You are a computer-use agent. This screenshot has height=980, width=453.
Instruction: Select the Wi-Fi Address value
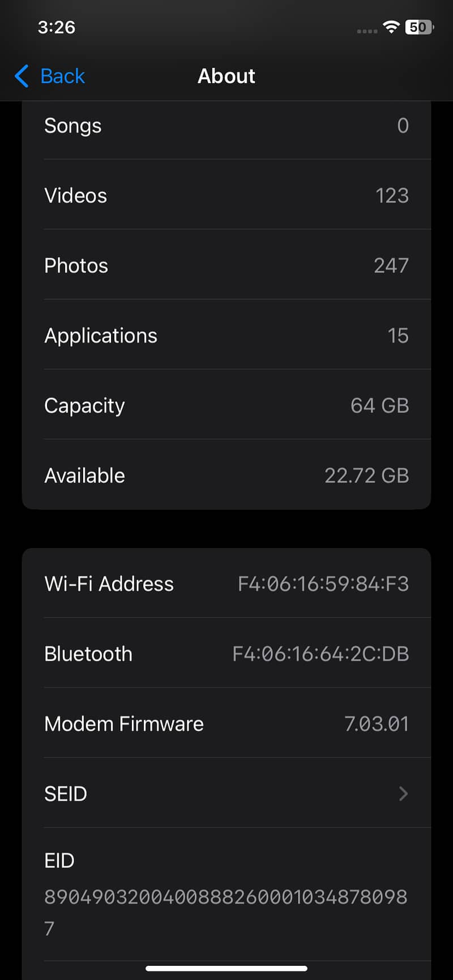323,584
